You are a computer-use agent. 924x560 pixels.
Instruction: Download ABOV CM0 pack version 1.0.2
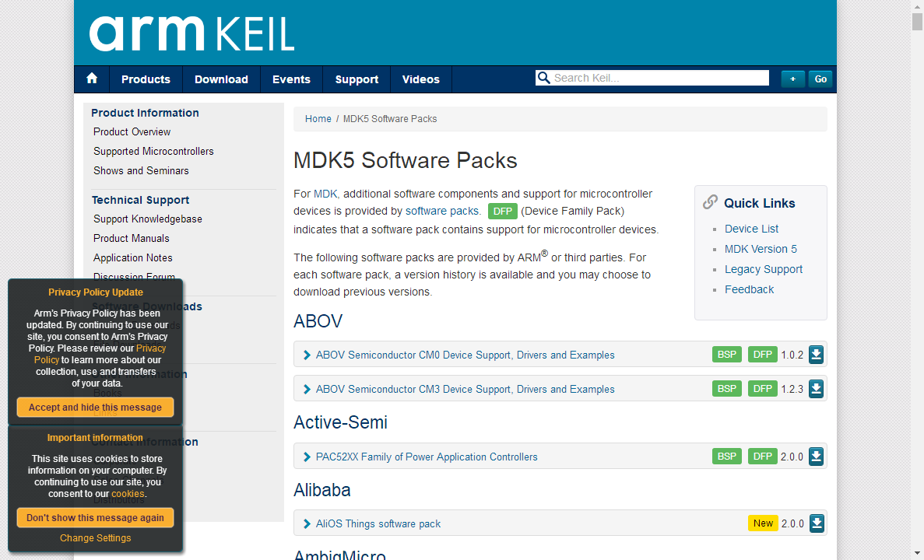click(816, 355)
